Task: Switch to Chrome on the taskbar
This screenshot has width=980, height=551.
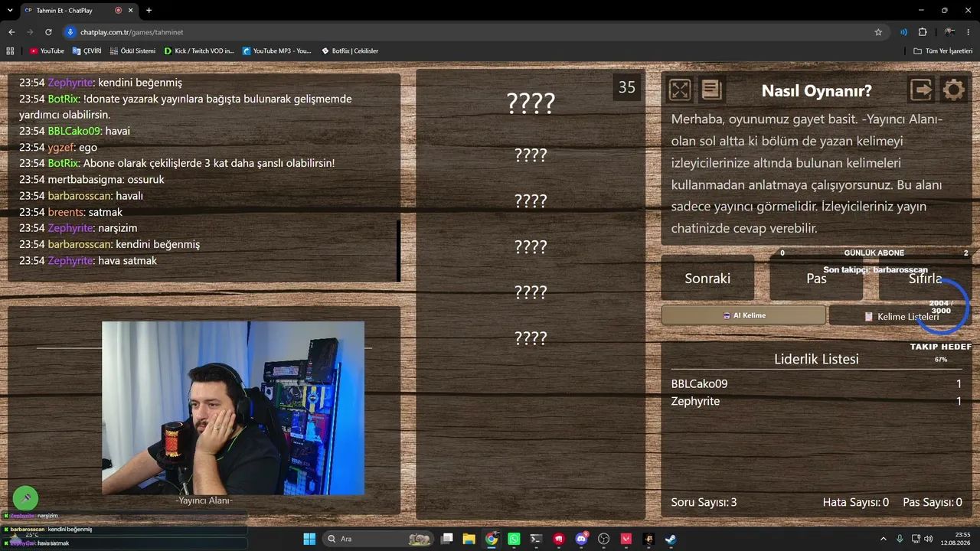Action: point(492,539)
